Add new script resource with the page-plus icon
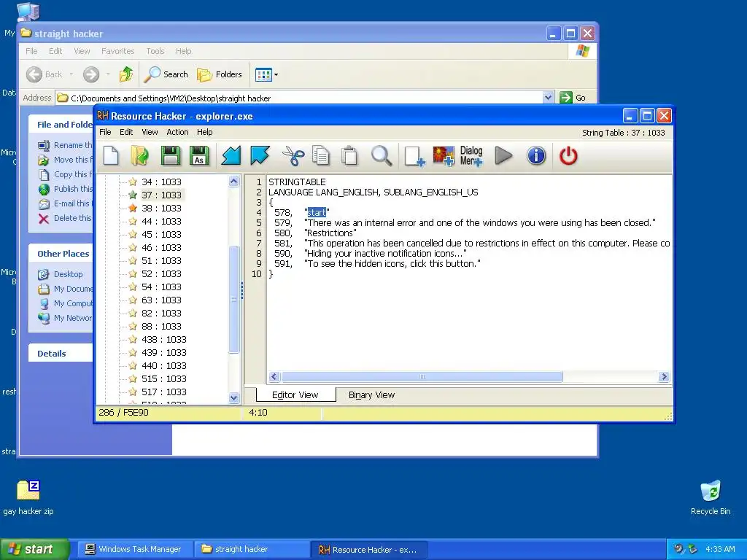747x560 pixels. 414,156
